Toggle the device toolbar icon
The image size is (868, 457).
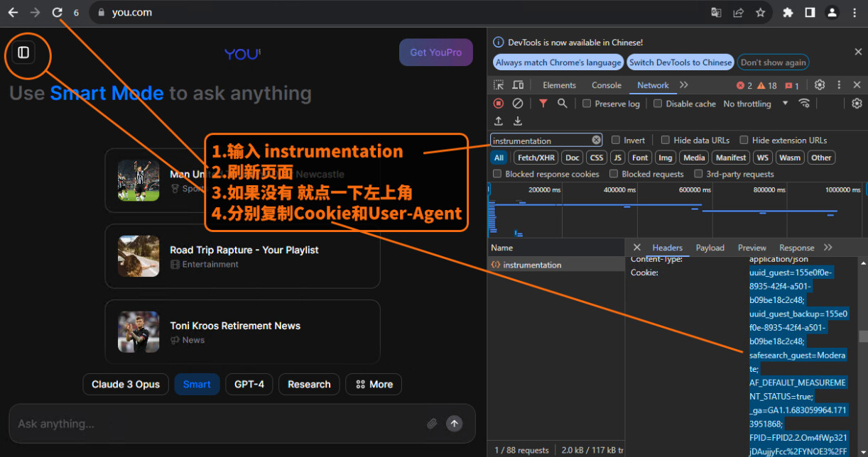518,85
